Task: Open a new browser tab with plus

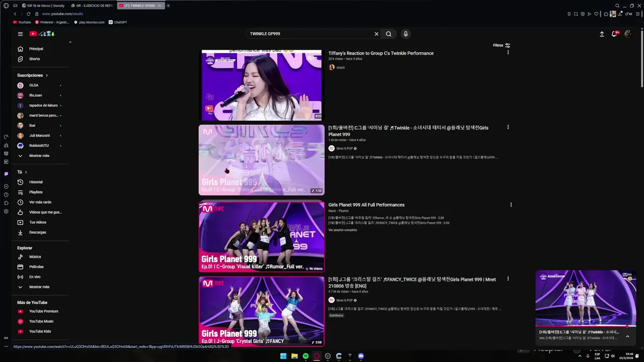Action: pos(168,6)
